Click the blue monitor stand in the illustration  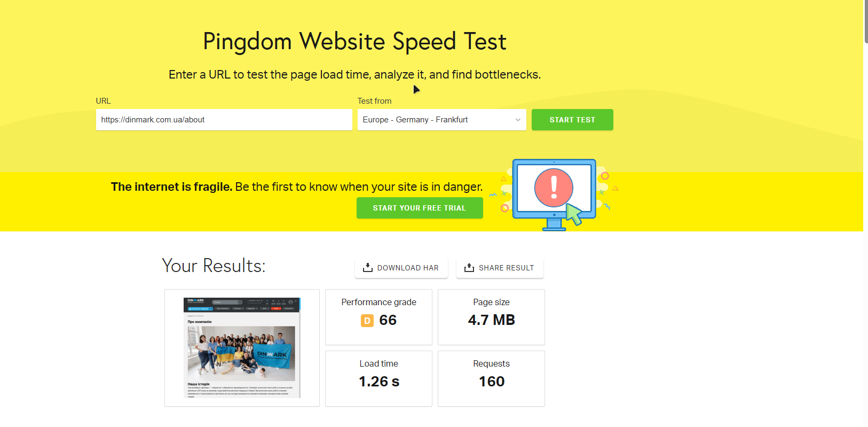[x=554, y=225]
